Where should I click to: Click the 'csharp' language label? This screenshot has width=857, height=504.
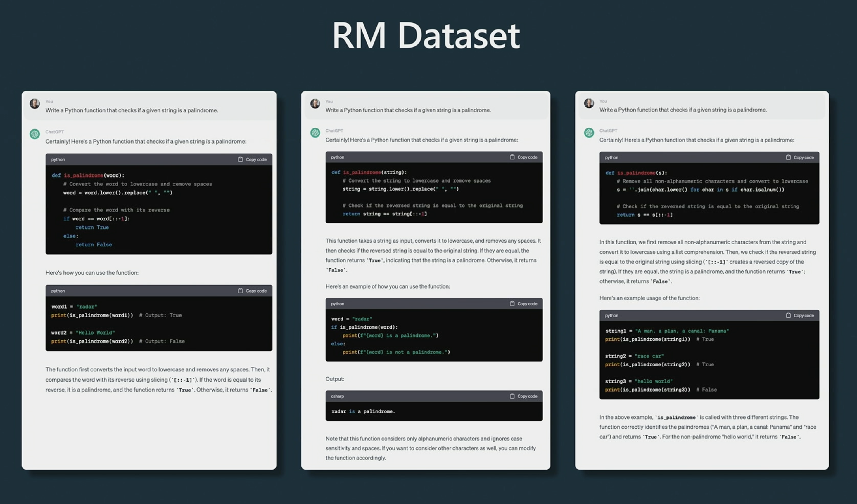point(337,396)
